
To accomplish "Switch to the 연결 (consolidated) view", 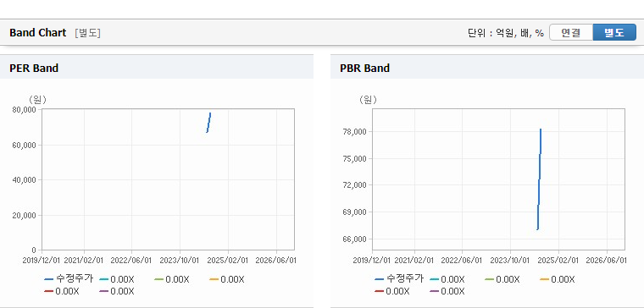I will [571, 32].
